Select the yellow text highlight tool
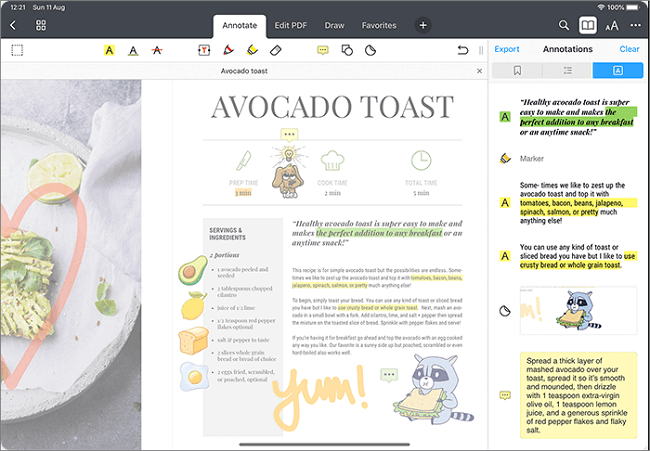650x451 pixels. (x=109, y=49)
